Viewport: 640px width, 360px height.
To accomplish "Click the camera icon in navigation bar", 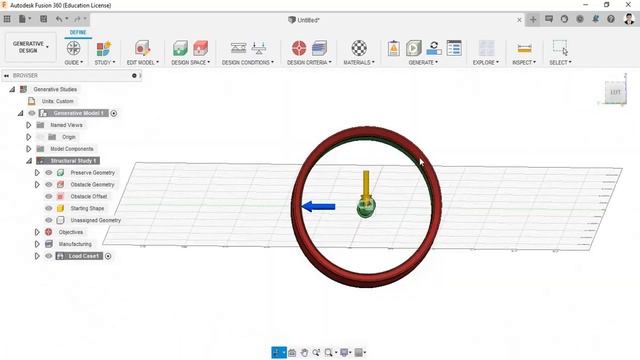I will point(292,353).
